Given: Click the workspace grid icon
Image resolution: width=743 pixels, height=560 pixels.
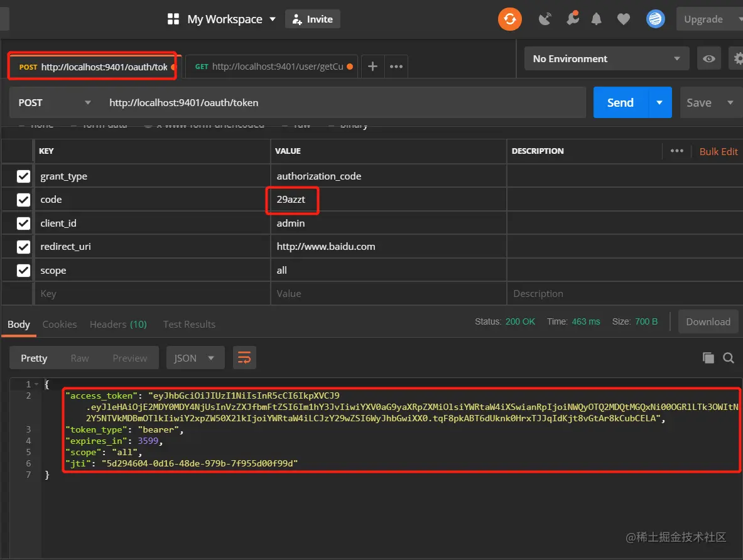Looking at the screenshot, I should 173,19.
